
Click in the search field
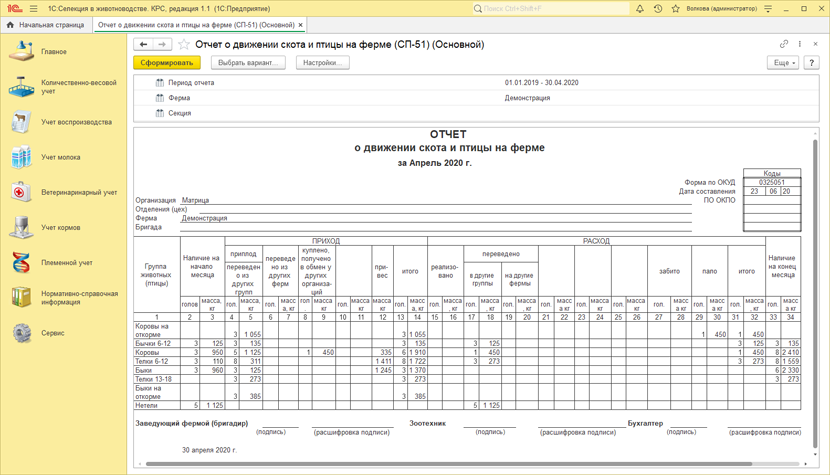(550, 9)
